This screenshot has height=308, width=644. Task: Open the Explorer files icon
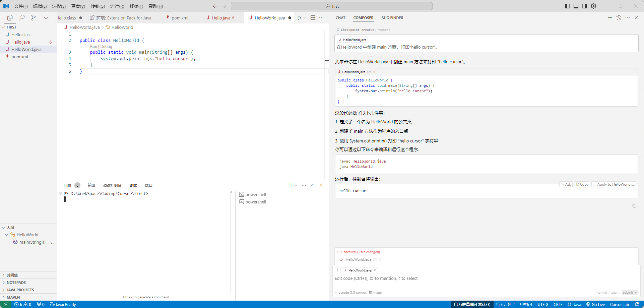[10, 18]
